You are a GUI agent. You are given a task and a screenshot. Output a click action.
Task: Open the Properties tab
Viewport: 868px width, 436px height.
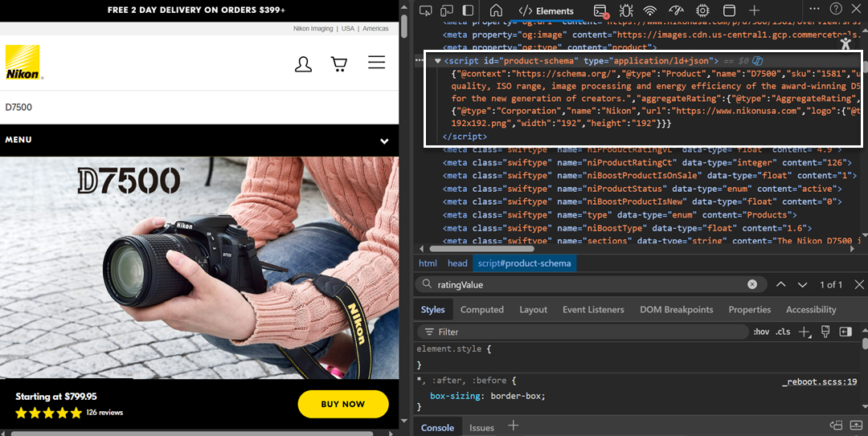coord(750,310)
